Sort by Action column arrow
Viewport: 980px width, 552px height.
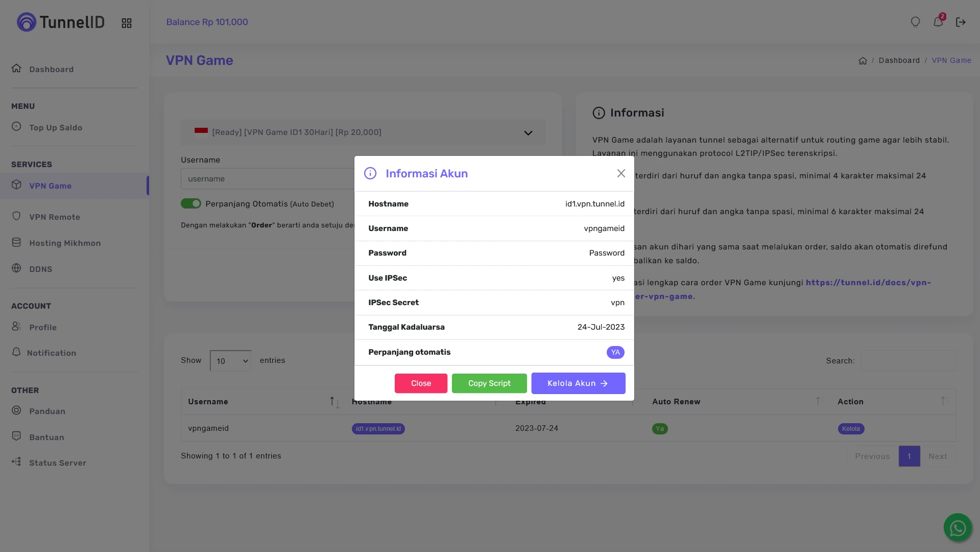pos(943,401)
